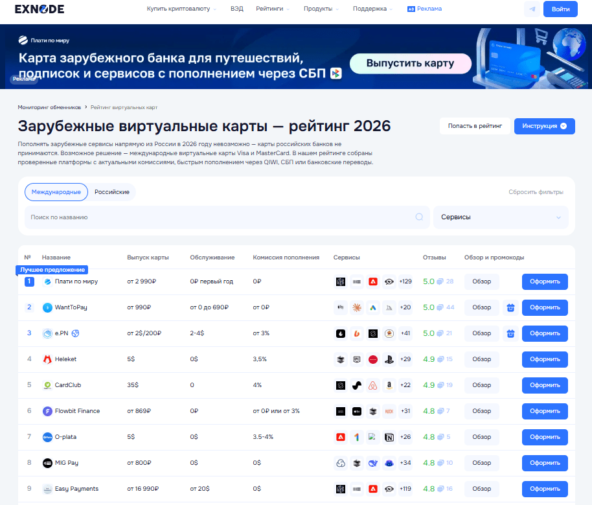Click the Easy Payments logo icon
Image resolution: width=592 pixels, height=505 pixels.
click(x=48, y=489)
